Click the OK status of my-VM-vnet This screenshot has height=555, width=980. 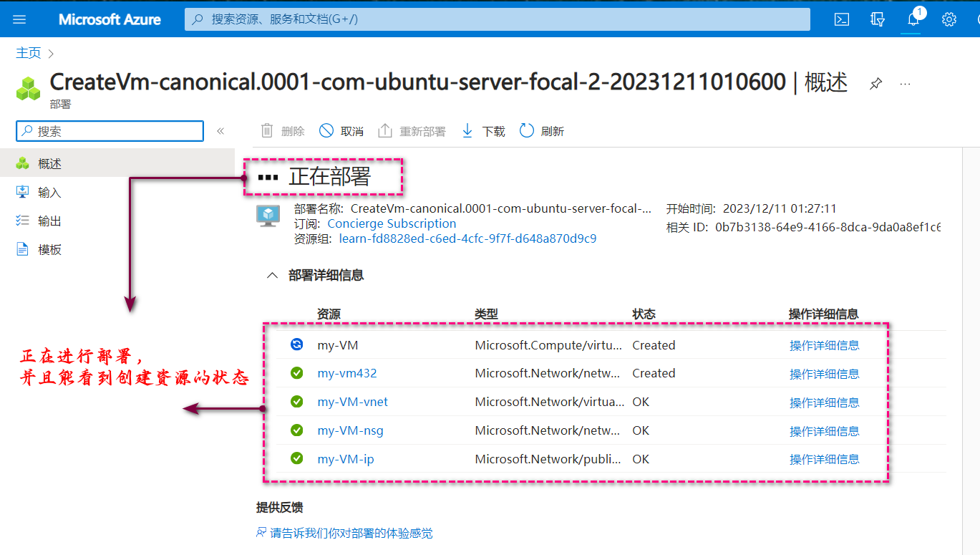[x=641, y=402]
